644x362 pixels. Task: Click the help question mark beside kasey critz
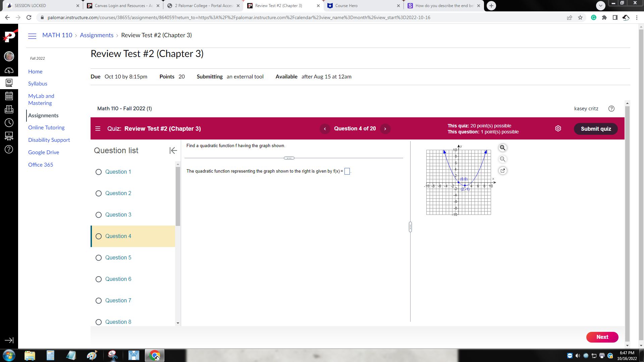(x=611, y=109)
